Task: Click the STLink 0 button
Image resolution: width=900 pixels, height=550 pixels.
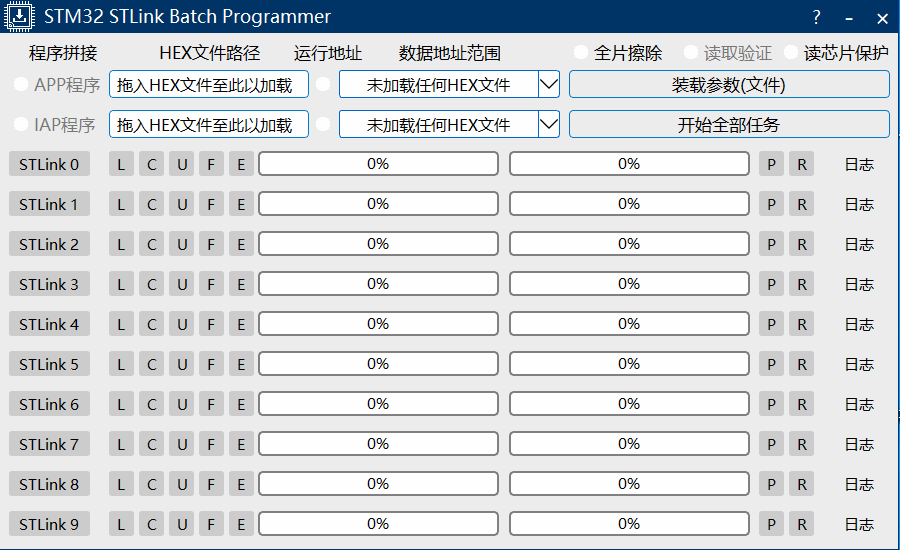Action: click(49, 164)
